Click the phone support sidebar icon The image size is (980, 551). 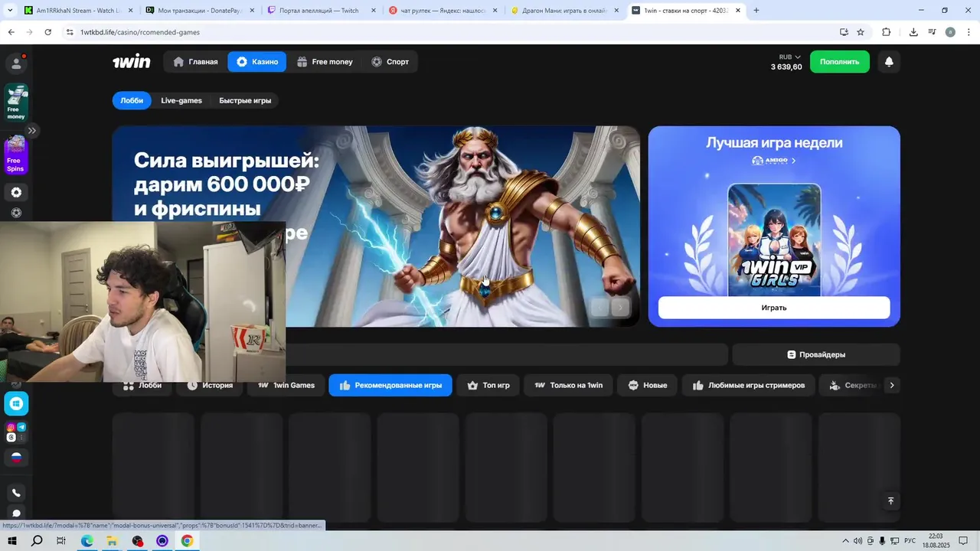tap(16, 493)
